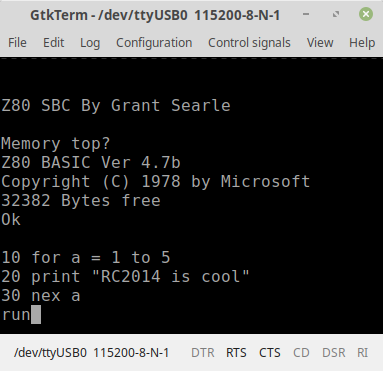Viewport: 383px width, 371px height.
Task: Click the '10 for a = 1 to 5' line
Action: pos(86,258)
